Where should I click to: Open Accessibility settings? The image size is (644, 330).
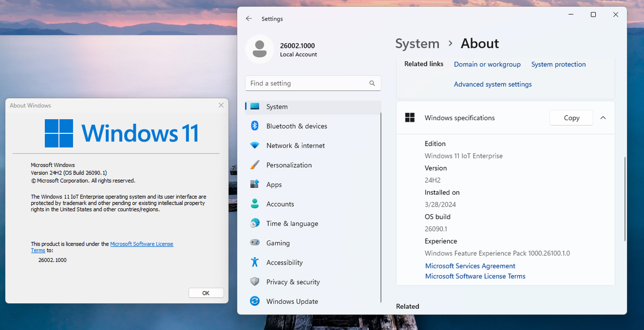313,262
